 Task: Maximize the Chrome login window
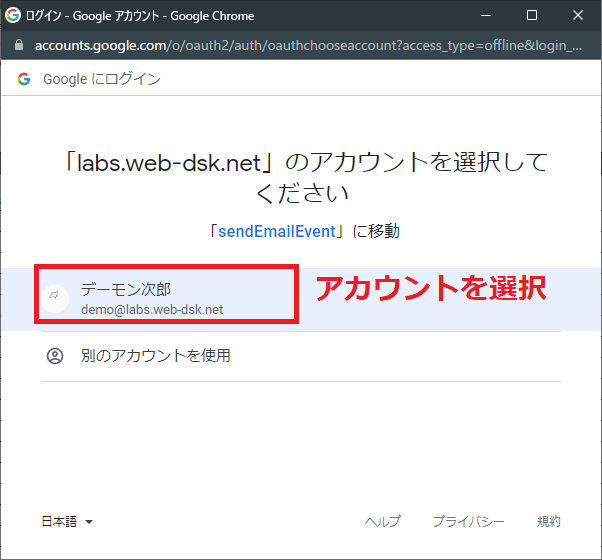coord(532,15)
